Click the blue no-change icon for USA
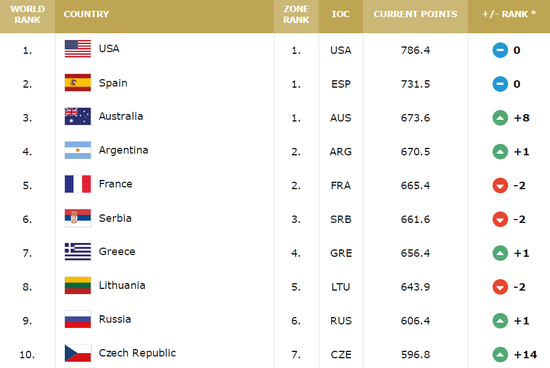Image resolution: width=550 pixels, height=368 pixels. (x=500, y=50)
